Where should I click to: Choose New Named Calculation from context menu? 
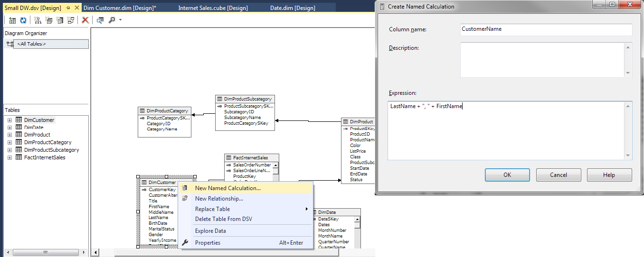pyautogui.click(x=227, y=188)
